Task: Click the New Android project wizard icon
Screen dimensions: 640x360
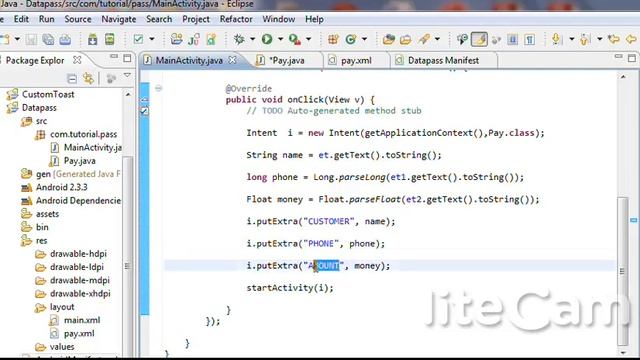Action: [x=176, y=40]
